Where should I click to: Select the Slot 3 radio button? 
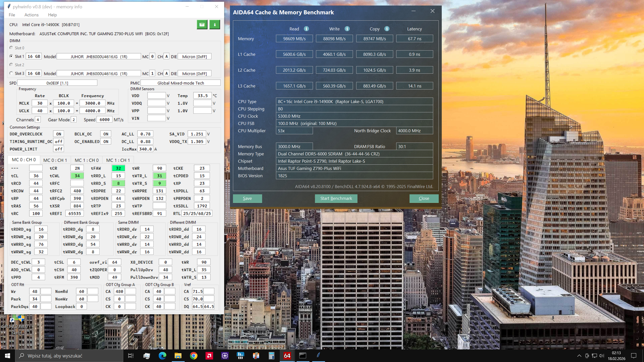click(x=11, y=73)
